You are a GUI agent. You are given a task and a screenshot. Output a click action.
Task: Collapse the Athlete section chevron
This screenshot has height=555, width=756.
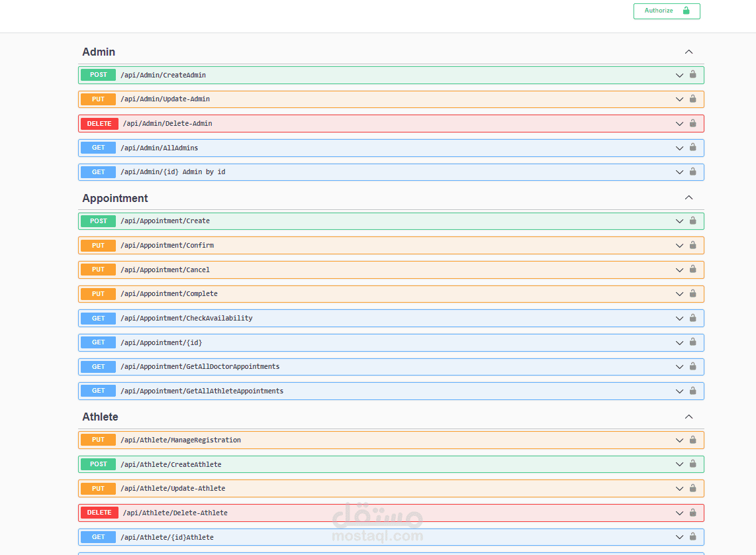[x=688, y=417]
